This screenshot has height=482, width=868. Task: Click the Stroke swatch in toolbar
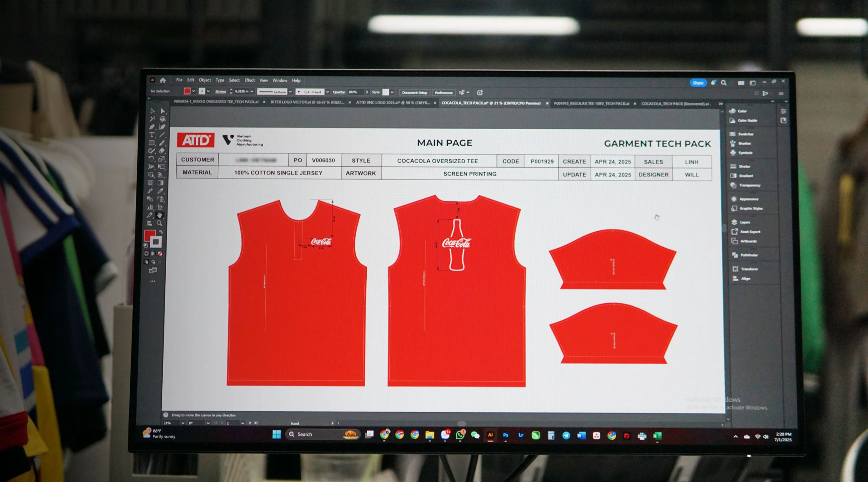coord(156,242)
